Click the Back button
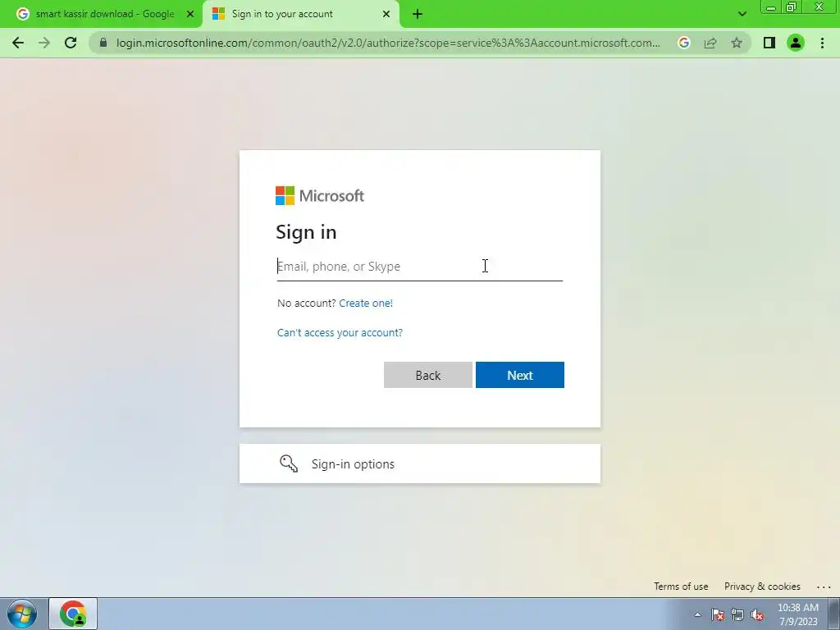 pos(428,375)
